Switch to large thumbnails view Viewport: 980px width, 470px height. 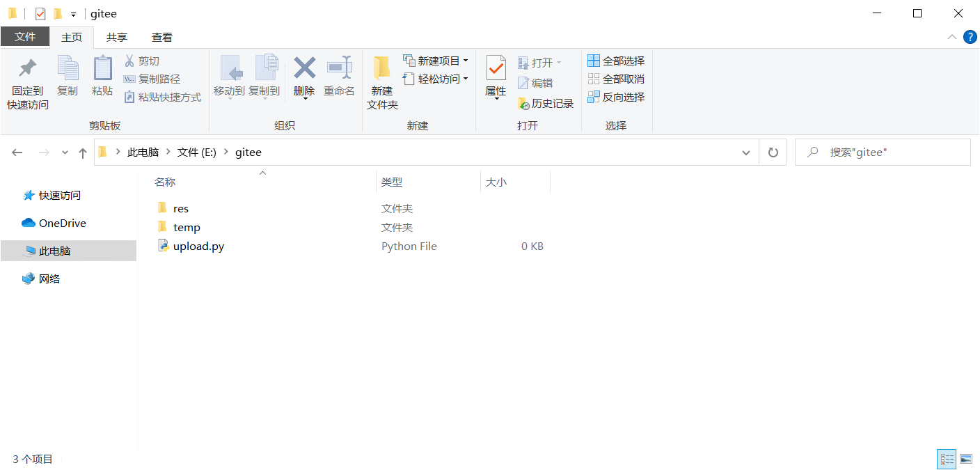coord(965,459)
